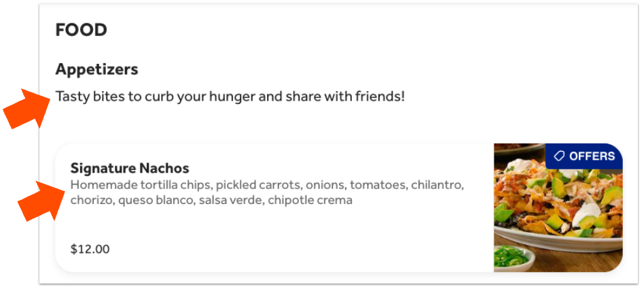Screen dimensions: 644x291
Task: Open the blue OFFERS badge
Action: coord(584,156)
